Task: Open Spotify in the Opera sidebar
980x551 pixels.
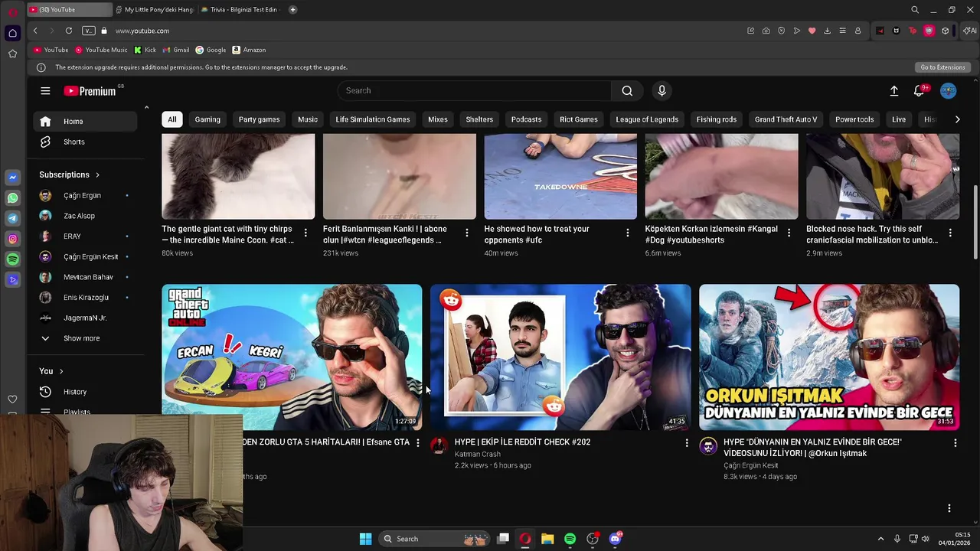Action: 12,260
